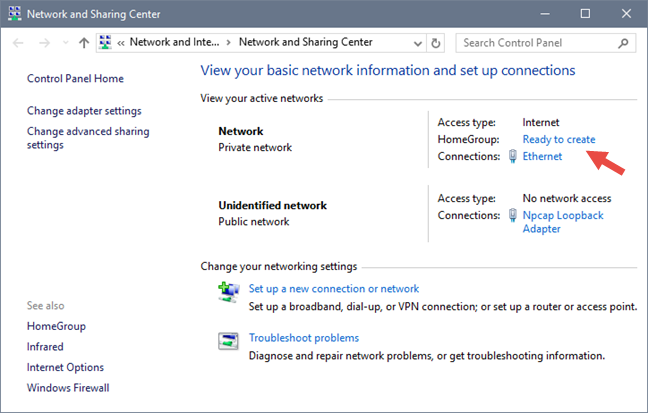Click the set up new connection icon

coord(228,290)
